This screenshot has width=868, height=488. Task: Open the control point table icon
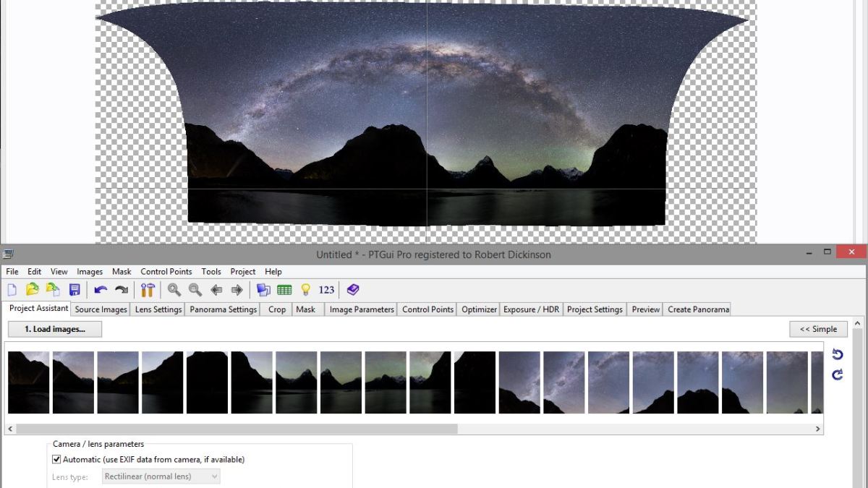click(284, 290)
